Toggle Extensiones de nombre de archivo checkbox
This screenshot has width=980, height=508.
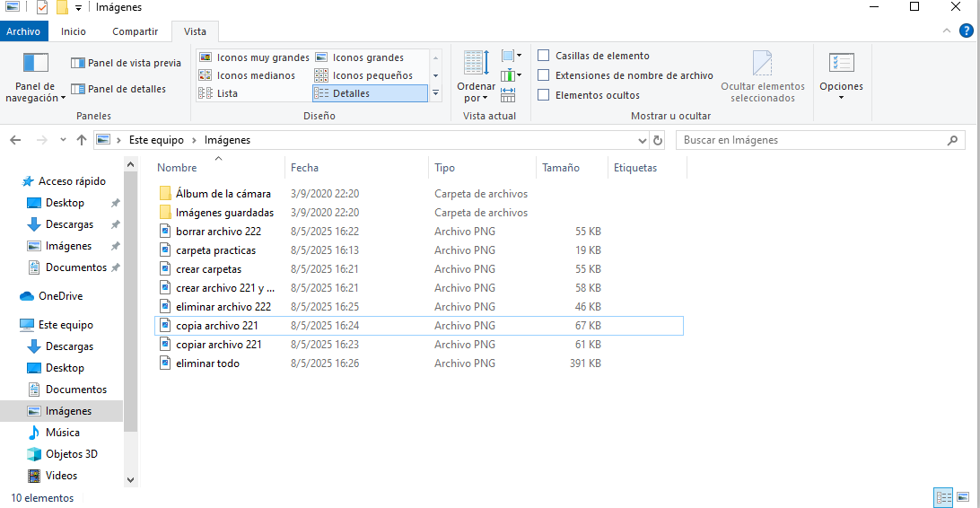[544, 75]
